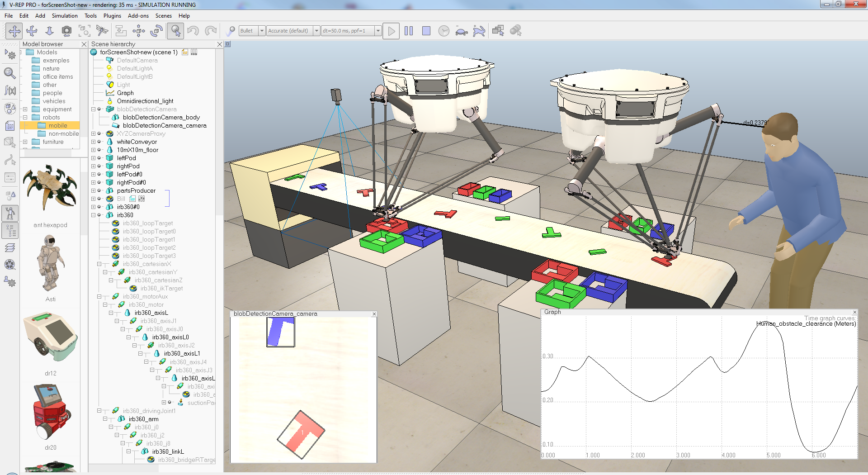Slow down simulation with turtle icon
This screenshot has width=868, height=475.
pos(461,31)
